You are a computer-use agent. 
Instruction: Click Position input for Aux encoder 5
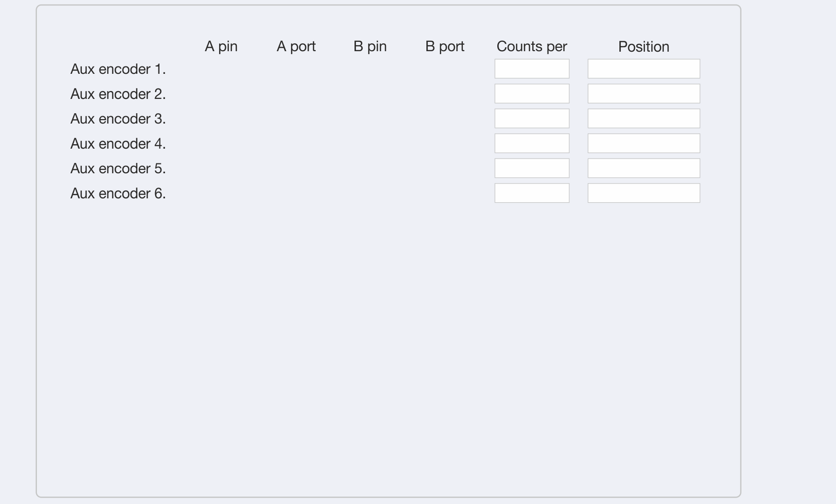coord(643,168)
